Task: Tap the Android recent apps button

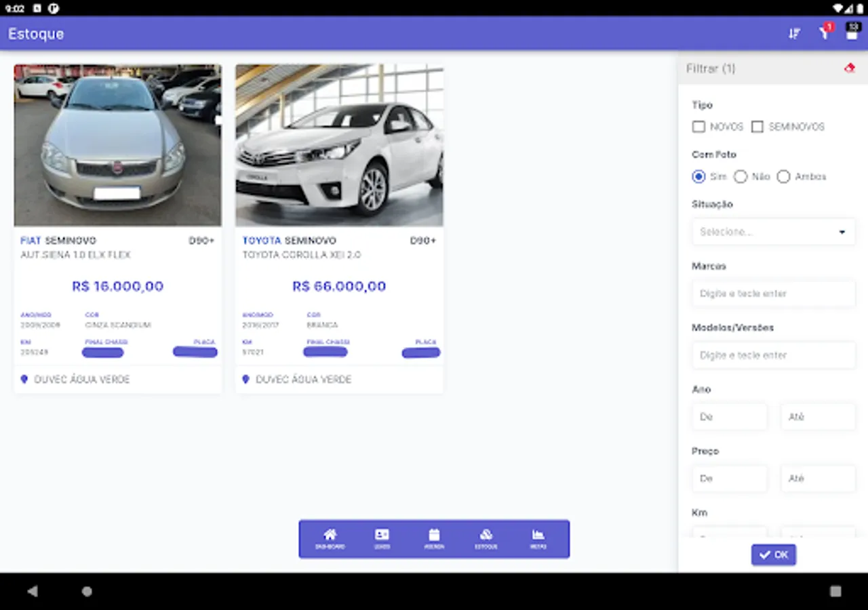Action: (x=835, y=591)
